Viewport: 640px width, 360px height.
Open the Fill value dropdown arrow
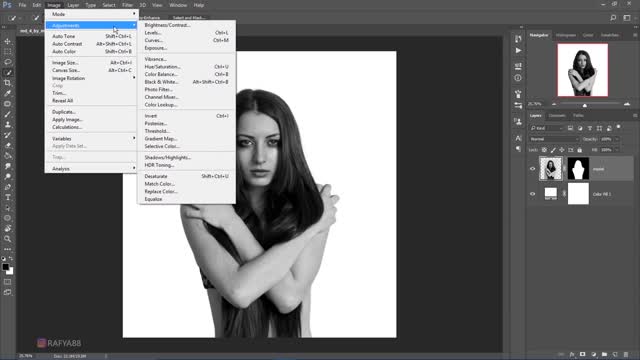[x=617, y=150]
